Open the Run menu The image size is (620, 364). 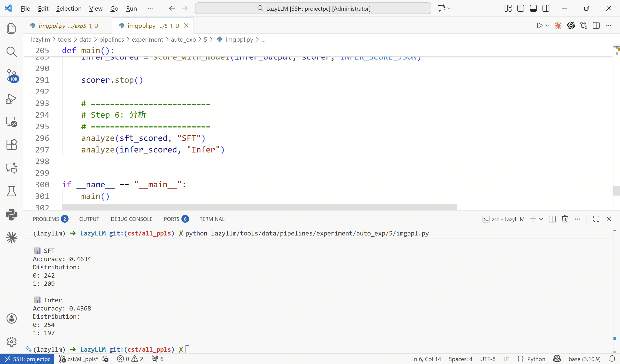click(x=131, y=8)
